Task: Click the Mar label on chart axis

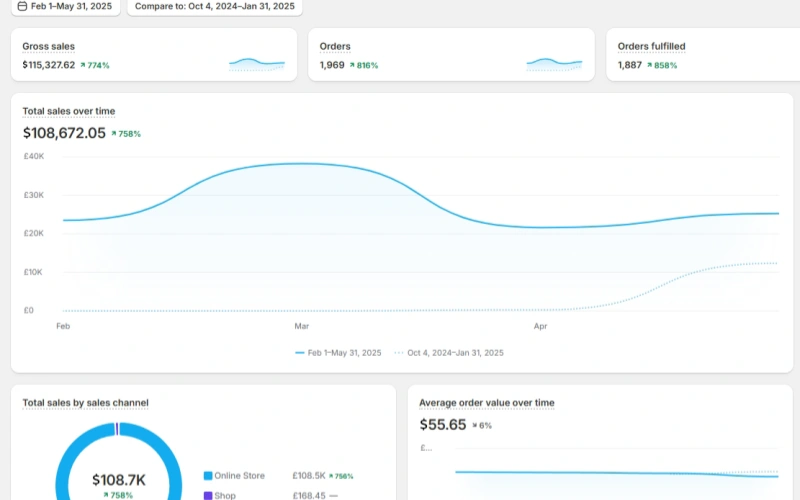Action: click(x=302, y=326)
